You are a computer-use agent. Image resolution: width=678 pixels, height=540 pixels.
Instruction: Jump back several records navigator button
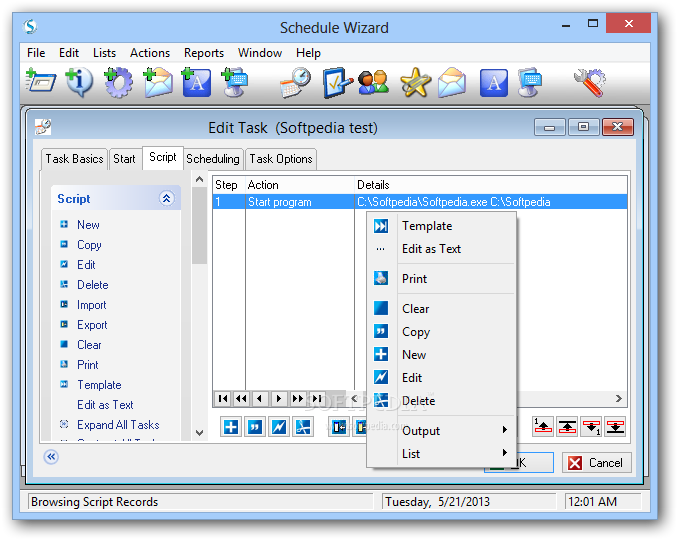(241, 399)
